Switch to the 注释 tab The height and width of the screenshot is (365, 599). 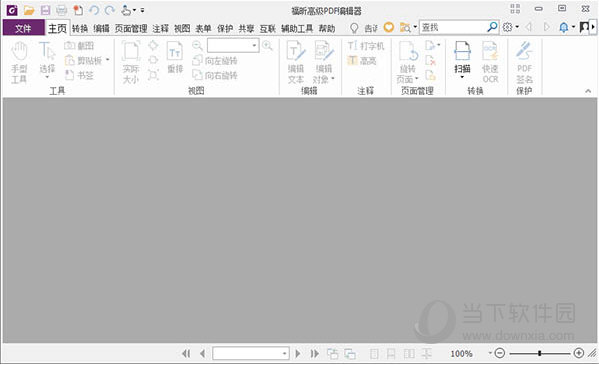[160, 29]
